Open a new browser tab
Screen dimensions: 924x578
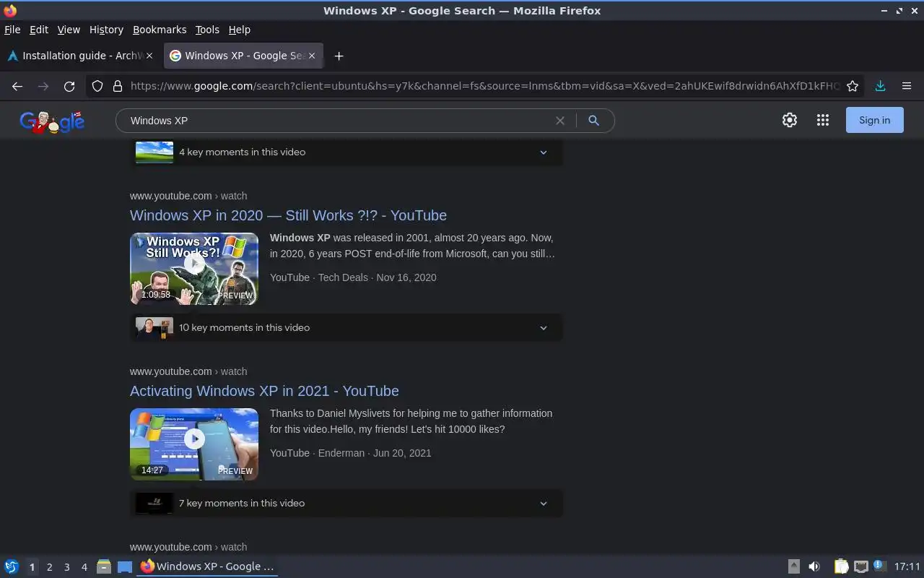[339, 56]
